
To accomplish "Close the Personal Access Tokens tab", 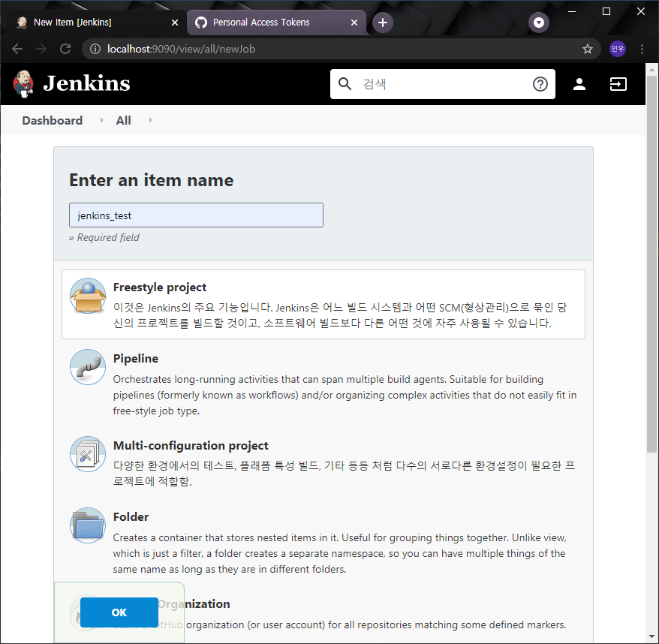I will tap(354, 23).
